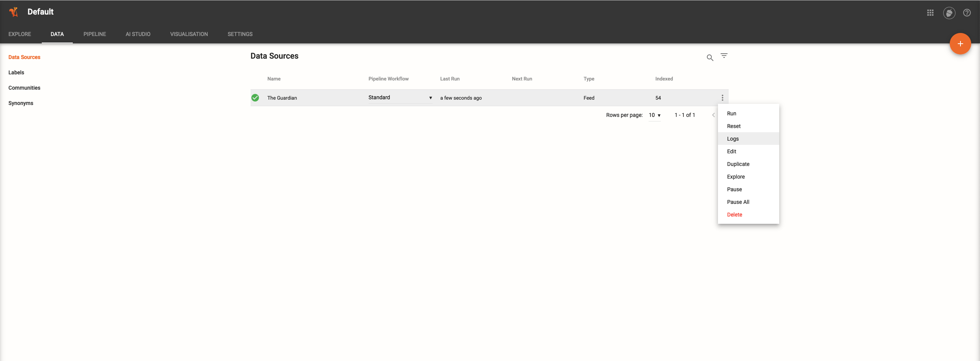Open Communities in sidebar
The height and width of the screenshot is (361, 980).
click(24, 88)
